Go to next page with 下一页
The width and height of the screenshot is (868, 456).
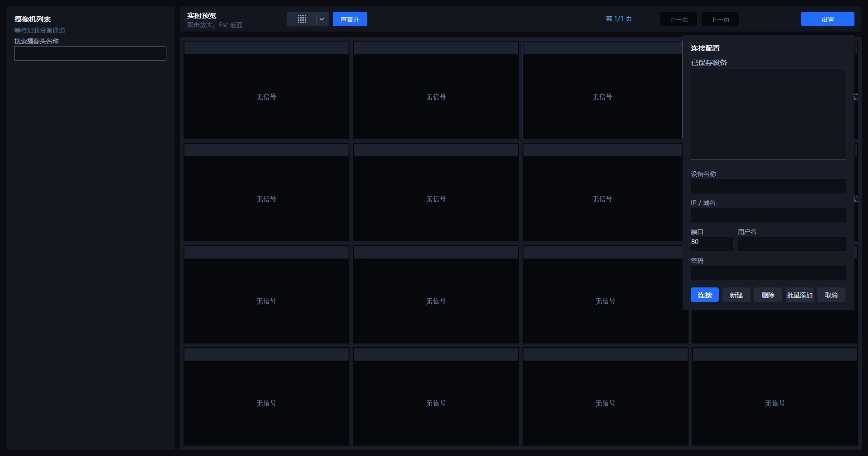pos(720,19)
